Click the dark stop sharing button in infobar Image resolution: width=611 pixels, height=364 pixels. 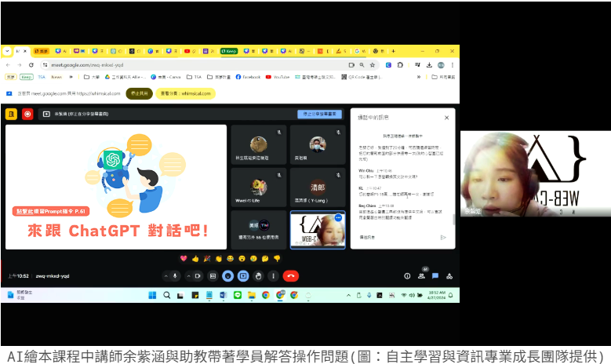click(139, 93)
